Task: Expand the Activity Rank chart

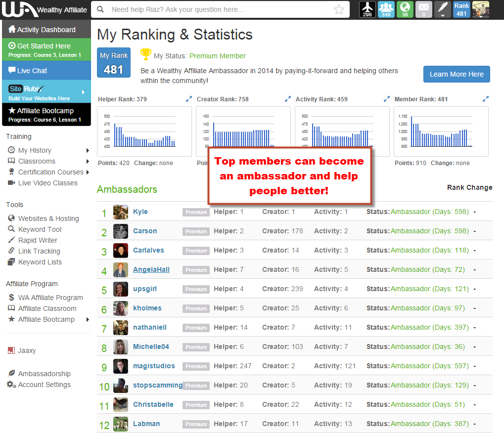Action: click(387, 99)
